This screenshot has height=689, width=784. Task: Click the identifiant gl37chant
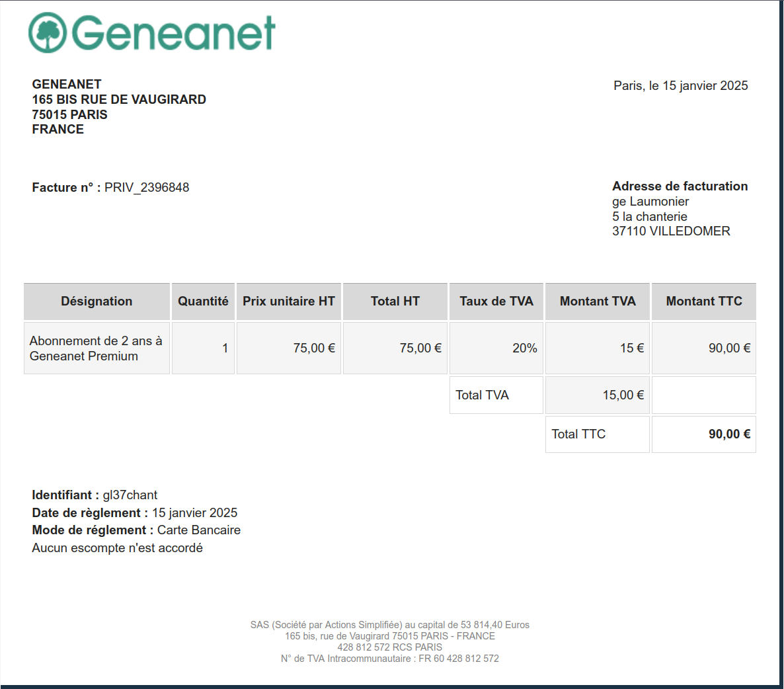tap(130, 495)
